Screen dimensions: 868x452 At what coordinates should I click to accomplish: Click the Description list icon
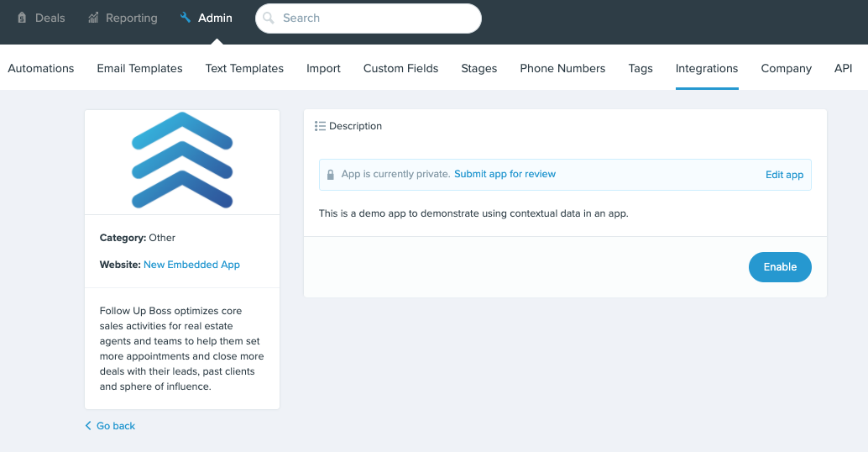click(x=320, y=126)
